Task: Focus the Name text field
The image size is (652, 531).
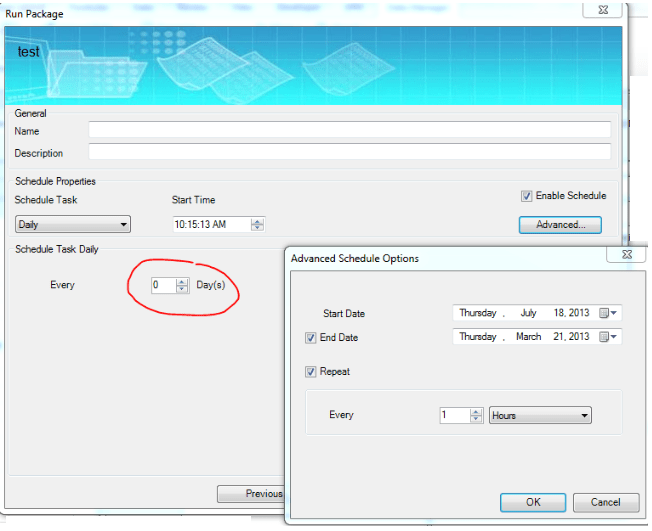Action: click(x=349, y=130)
